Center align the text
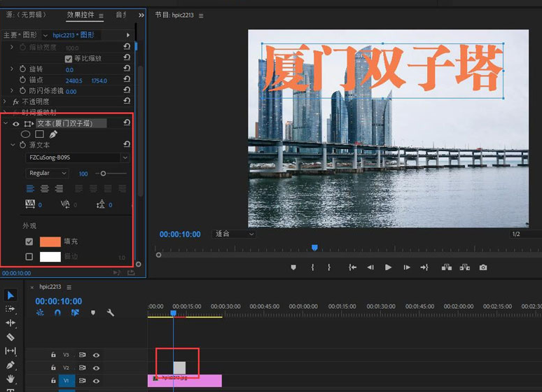The image size is (542, 392). click(x=45, y=188)
